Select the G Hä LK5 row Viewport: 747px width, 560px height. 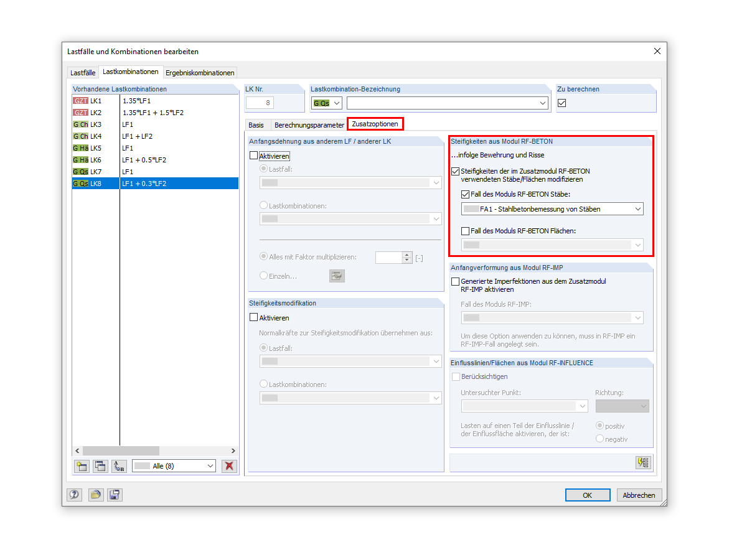(x=155, y=147)
